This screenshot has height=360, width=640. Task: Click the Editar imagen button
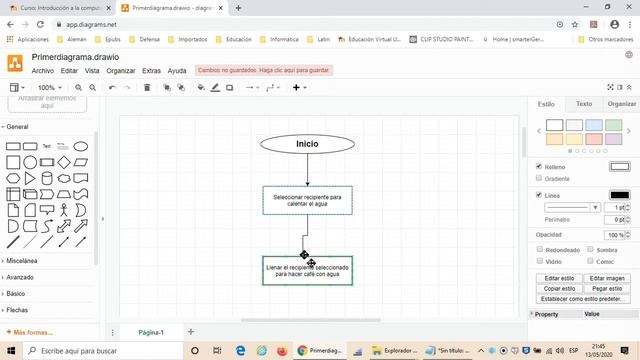click(x=607, y=278)
